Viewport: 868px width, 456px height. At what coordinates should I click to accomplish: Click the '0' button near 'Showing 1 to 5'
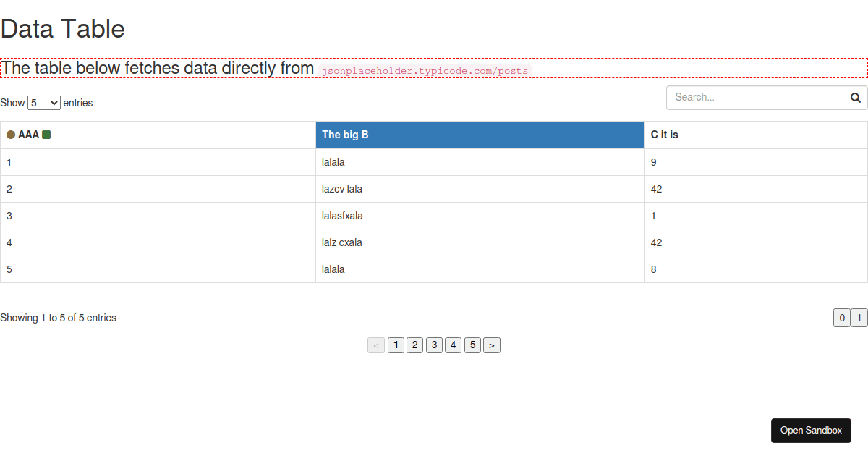(841, 318)
